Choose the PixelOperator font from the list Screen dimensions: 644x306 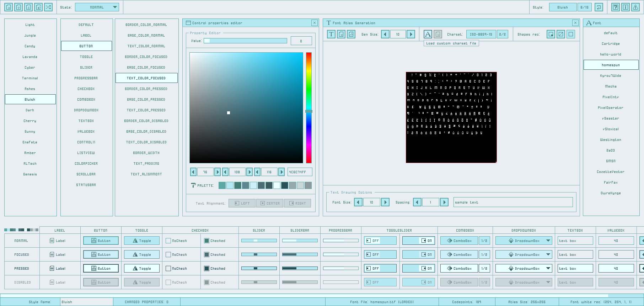tap(611, 107)
